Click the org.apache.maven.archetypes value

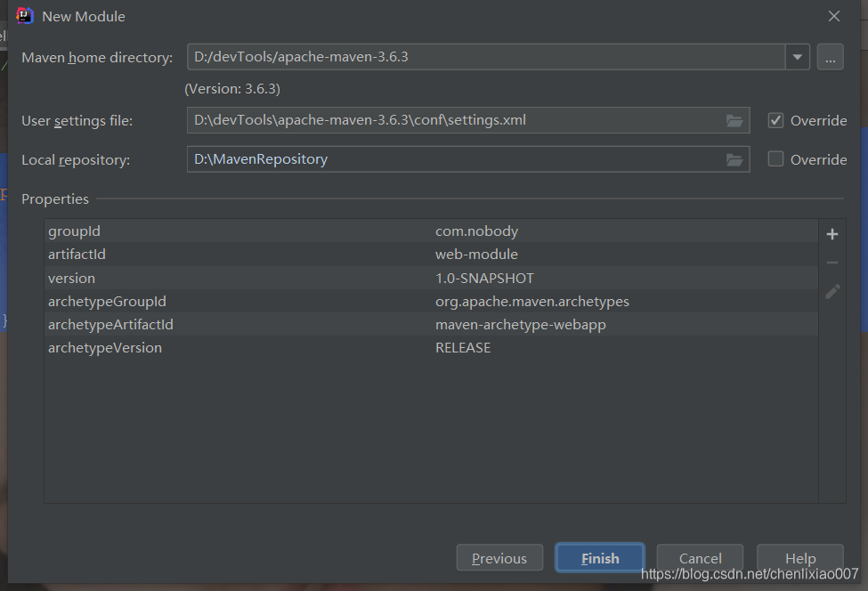[x=532, y=302]
